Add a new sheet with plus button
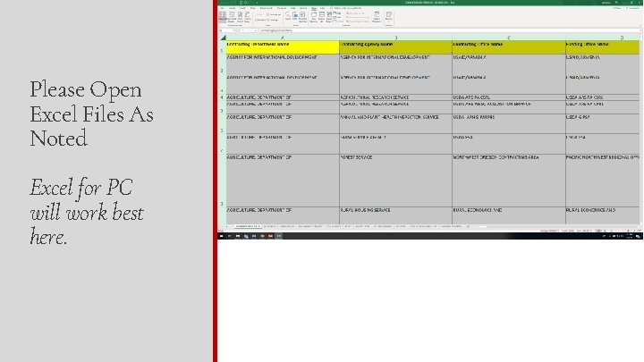This screenshot has width=644, height=362. click(468, 226)
